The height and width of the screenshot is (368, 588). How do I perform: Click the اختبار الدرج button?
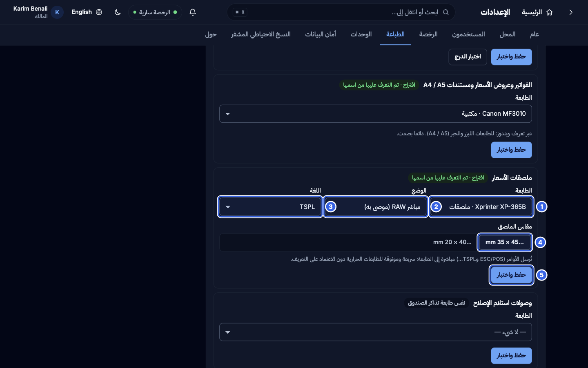point(468,57)
